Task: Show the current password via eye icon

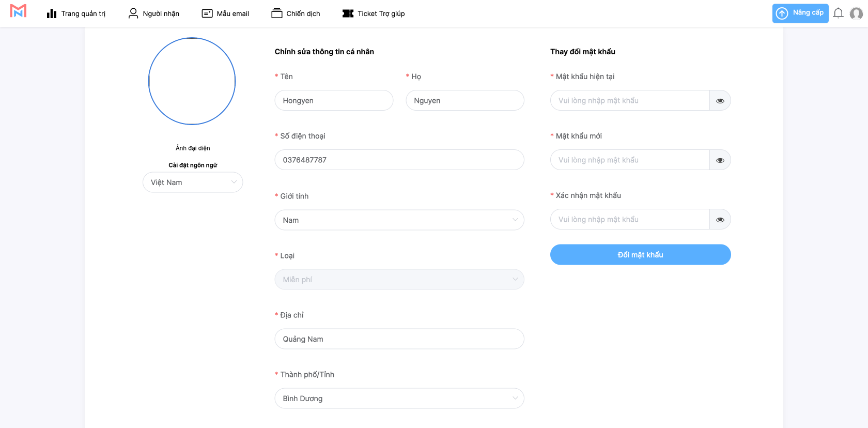Action: coord(720,101)
